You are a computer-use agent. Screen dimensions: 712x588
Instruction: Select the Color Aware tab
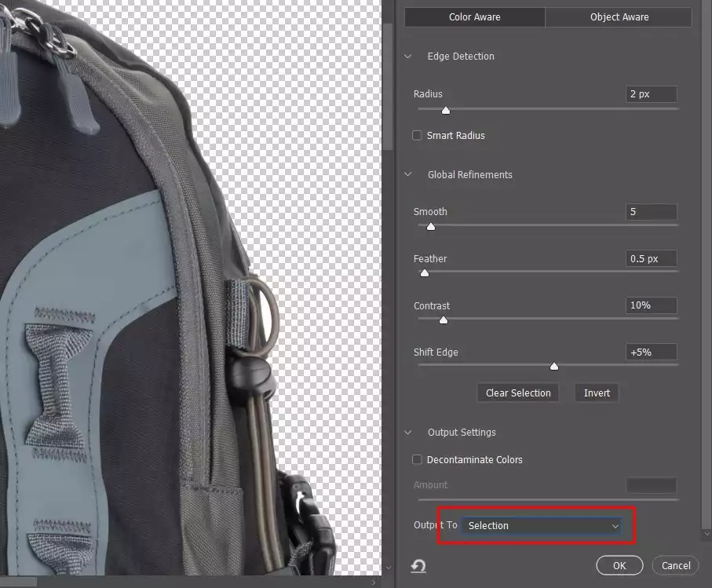(474, 16)
